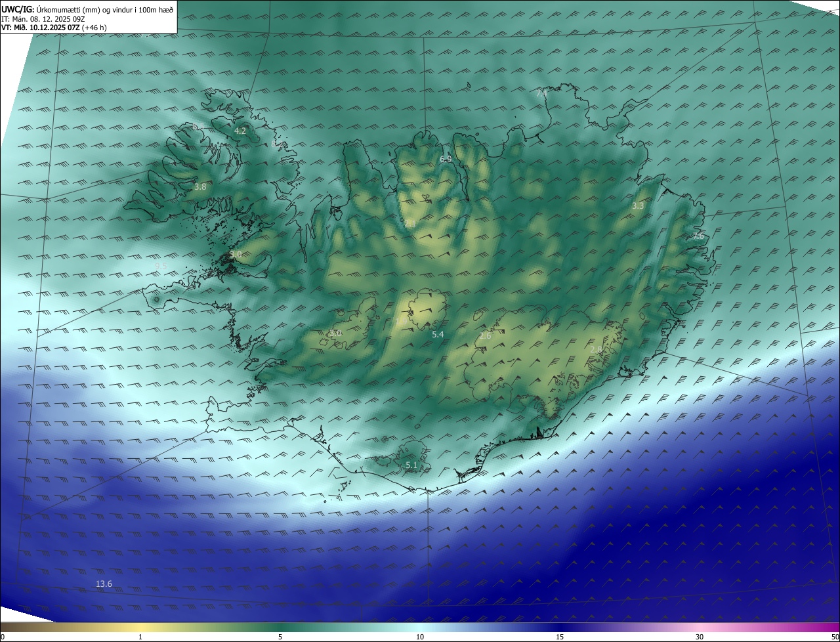
Task: Click the 2.8 value label
Action: tap(596, 350)
